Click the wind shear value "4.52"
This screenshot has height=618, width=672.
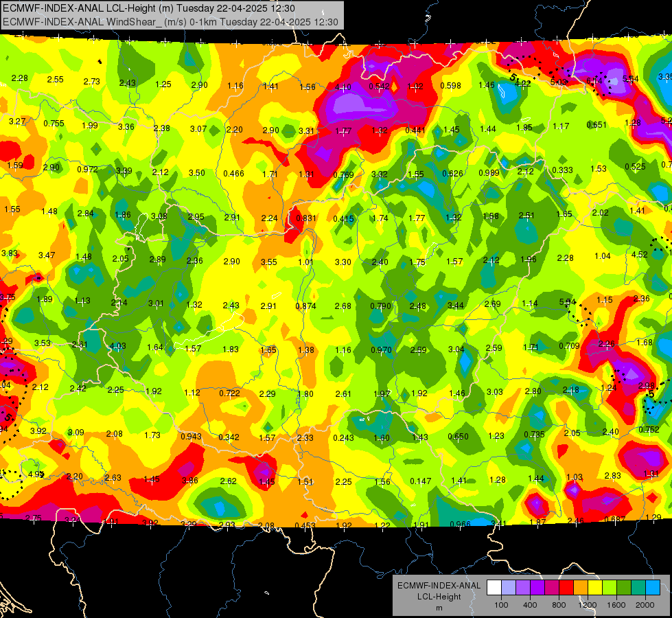coord(640,255)
